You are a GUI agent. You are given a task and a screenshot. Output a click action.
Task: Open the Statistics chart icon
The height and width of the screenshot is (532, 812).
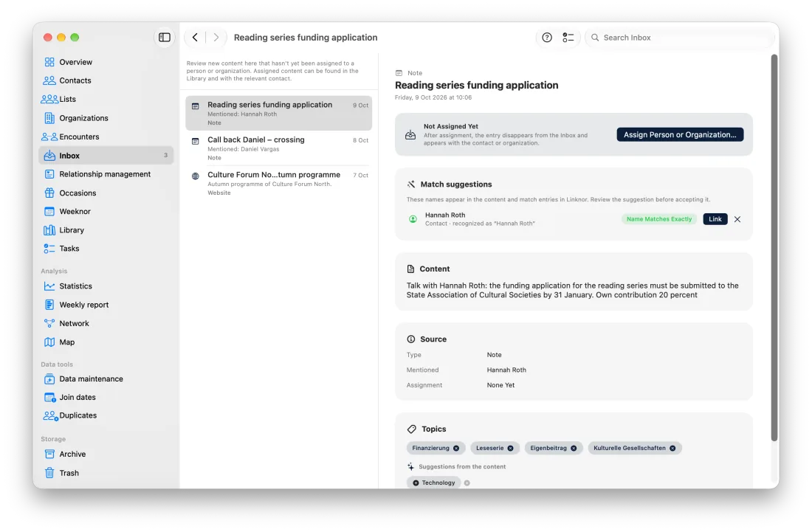[49, 286]
